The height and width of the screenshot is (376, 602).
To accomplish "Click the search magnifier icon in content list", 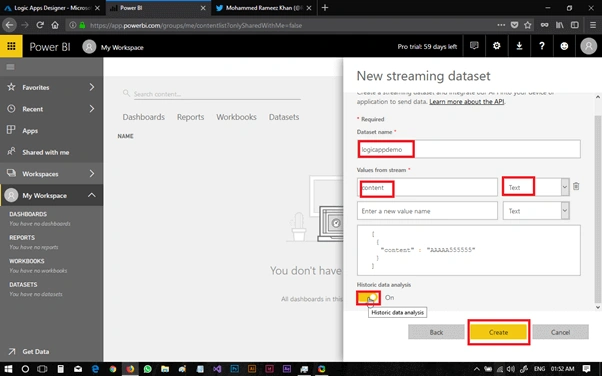I will click(126, 93).
